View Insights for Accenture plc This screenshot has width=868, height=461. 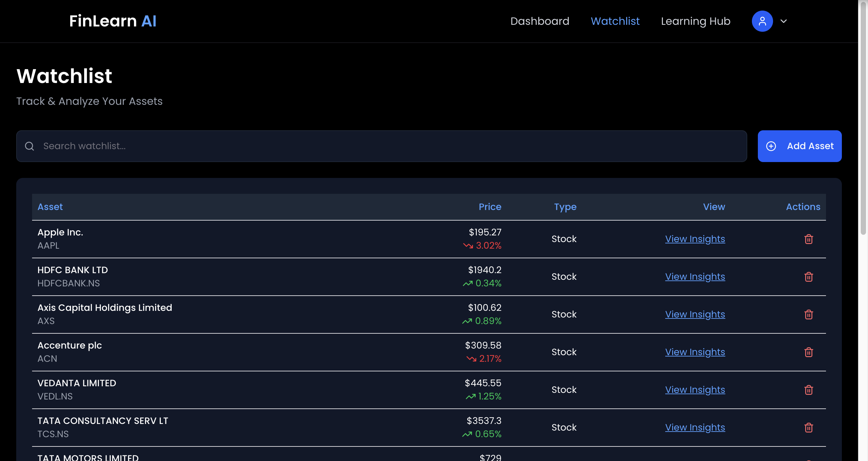click(694, 352)
